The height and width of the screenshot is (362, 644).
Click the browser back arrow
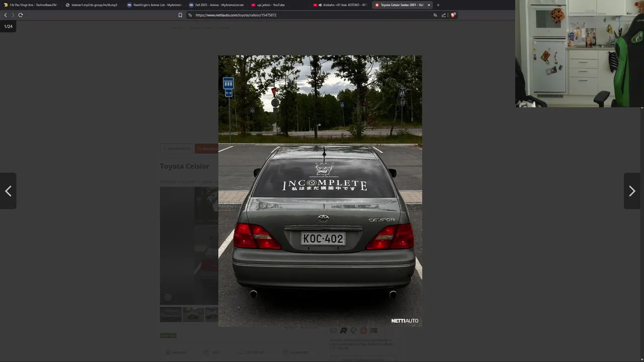click(6, 15)
